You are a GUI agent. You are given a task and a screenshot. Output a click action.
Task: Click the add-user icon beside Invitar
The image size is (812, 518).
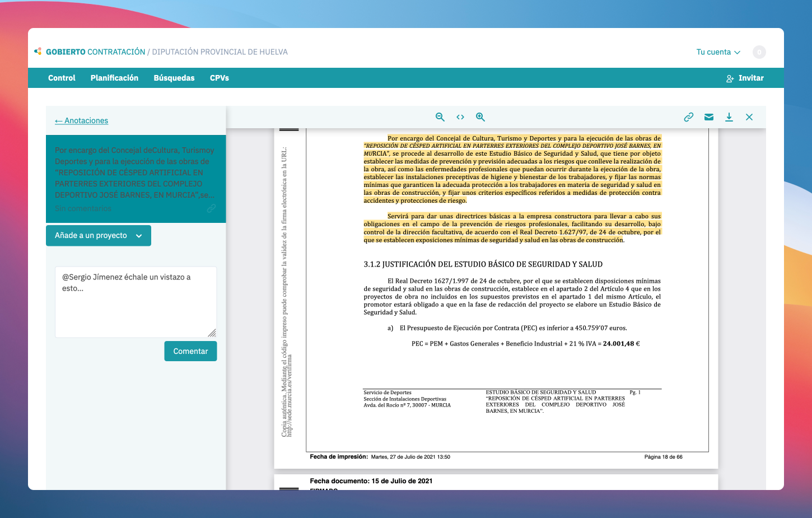tap(730, 78)
